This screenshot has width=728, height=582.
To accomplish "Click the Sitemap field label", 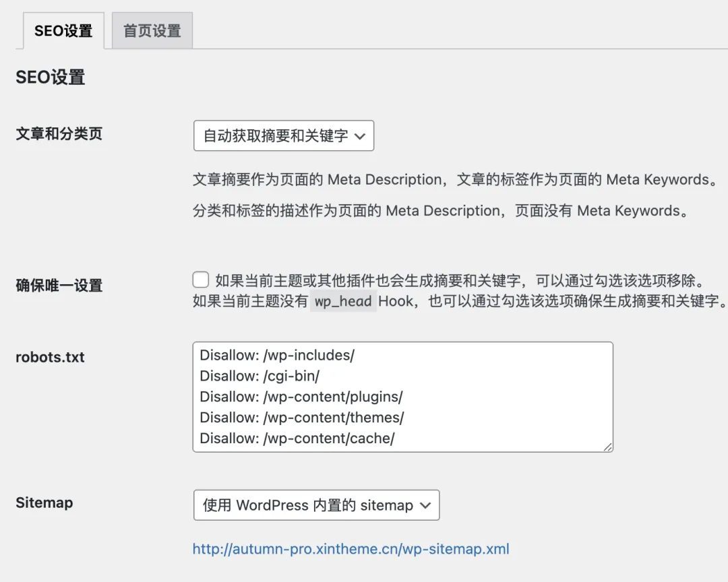I will point(44,503).
